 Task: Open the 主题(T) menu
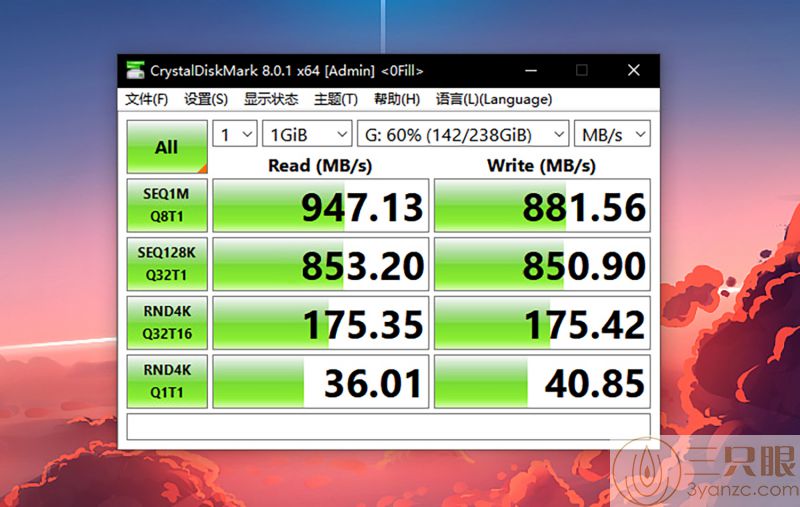pos(336,99)
